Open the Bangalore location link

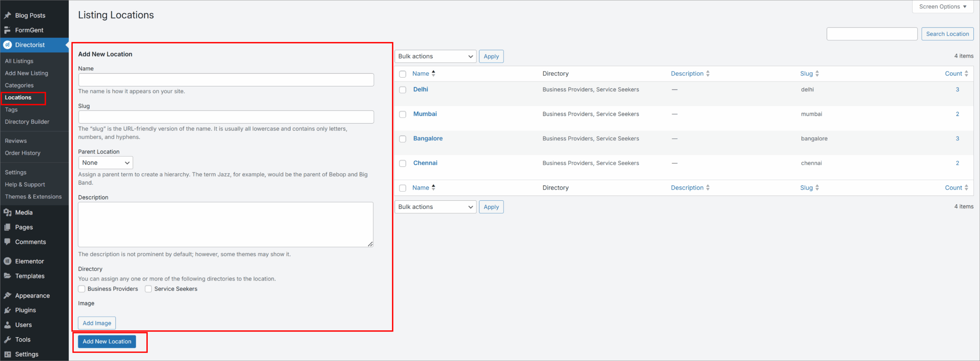click(428, 138)
